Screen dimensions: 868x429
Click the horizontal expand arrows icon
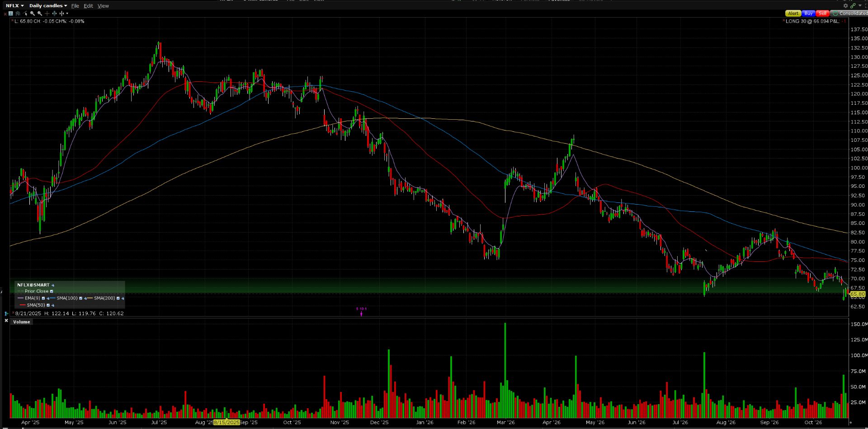(54, 14)
